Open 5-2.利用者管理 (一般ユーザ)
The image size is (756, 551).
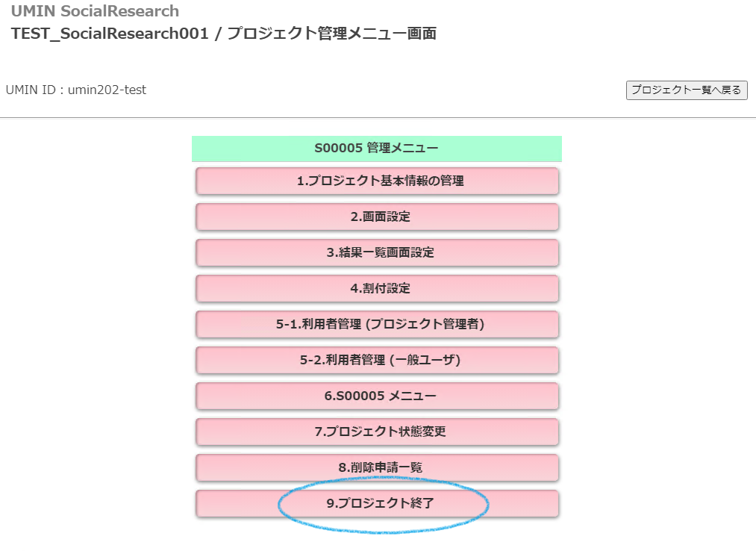pos(377,360)
